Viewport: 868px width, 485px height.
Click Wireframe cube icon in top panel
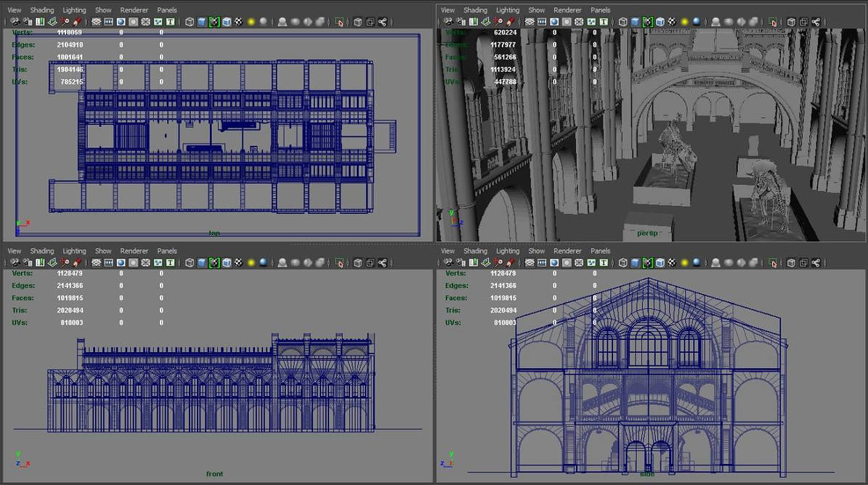pyautogui.click(x=190, y=22)
